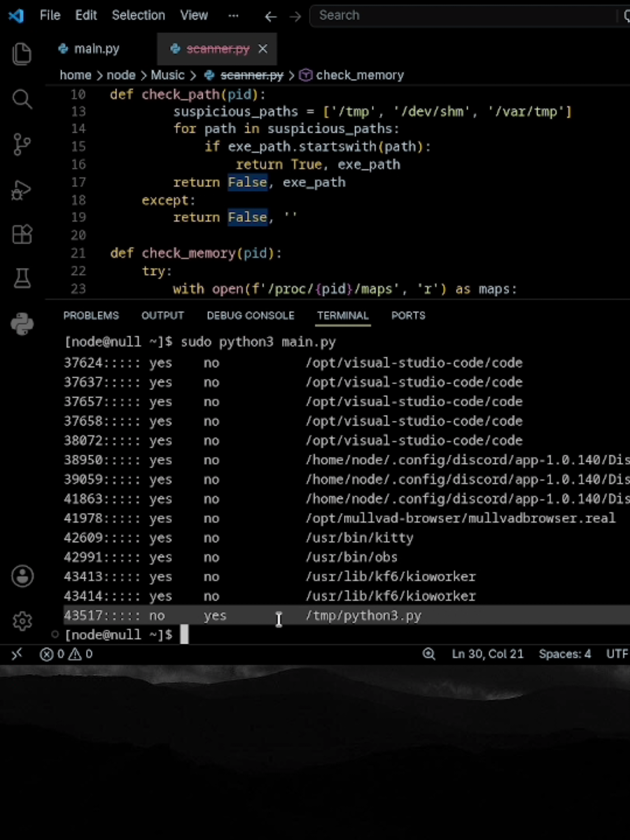The image size is (630, 840).
Task: Open the Extensions view
Action: [x=22, y=234]
